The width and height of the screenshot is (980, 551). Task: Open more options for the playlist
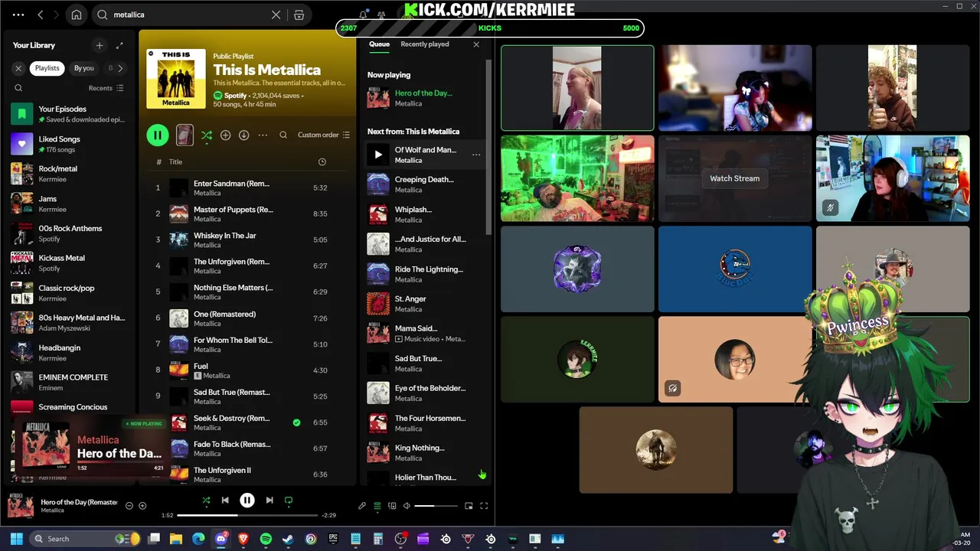click(263, 135)
